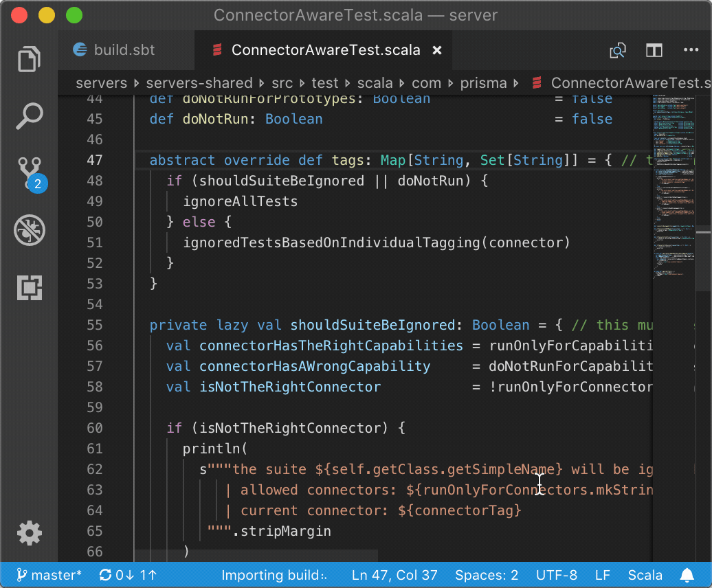Click the git branch icon beside master*

[x=22, y=575]
